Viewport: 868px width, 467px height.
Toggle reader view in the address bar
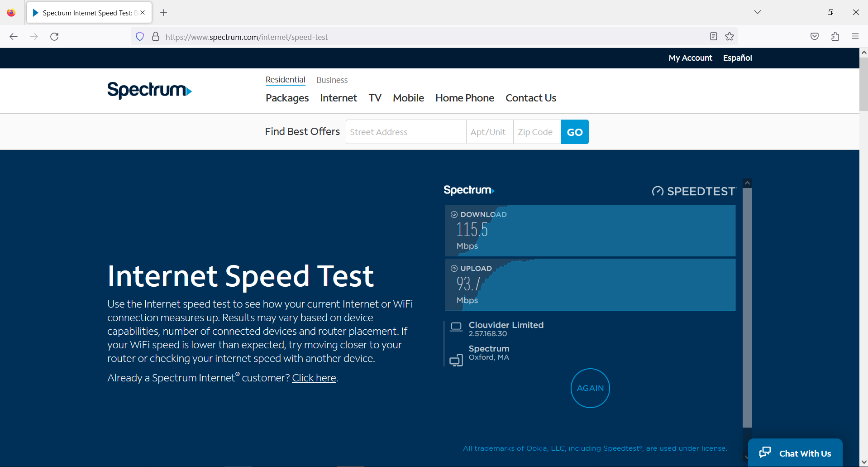(713, 36)
